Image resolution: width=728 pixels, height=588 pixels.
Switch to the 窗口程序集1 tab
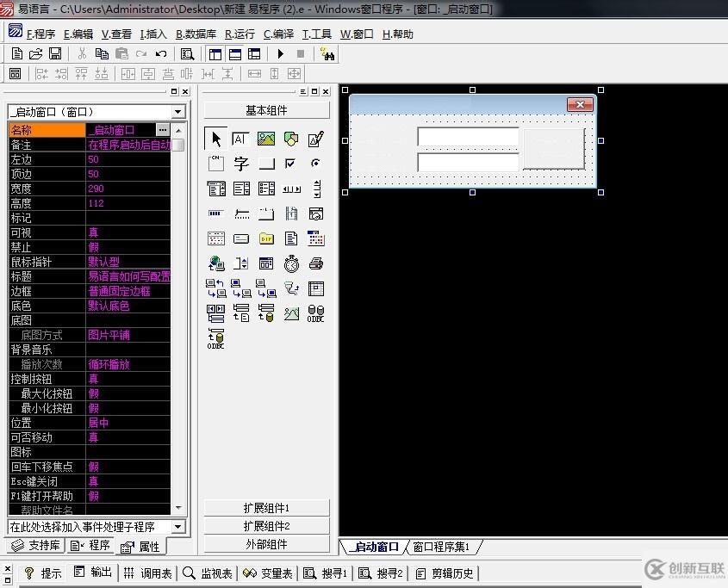tap(441, 547)
